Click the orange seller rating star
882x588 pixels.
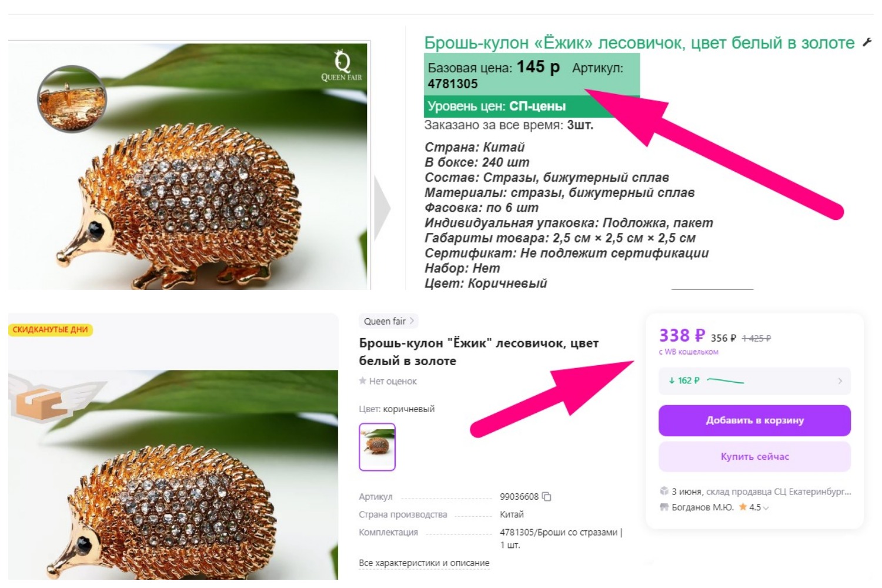click(x=743, y=507)
